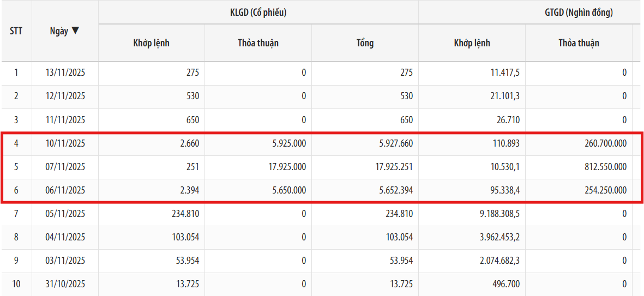Click the KLGD (Cổ phiếu) group header
644x296 pixels.
tap(258, 13)
